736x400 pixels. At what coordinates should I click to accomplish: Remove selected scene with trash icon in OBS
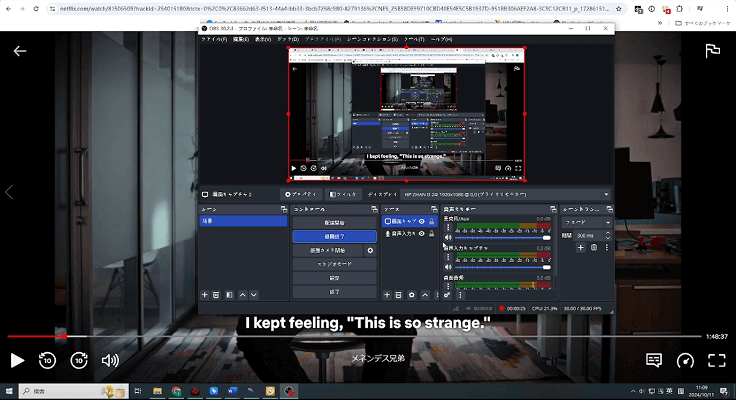pos(216,295)
